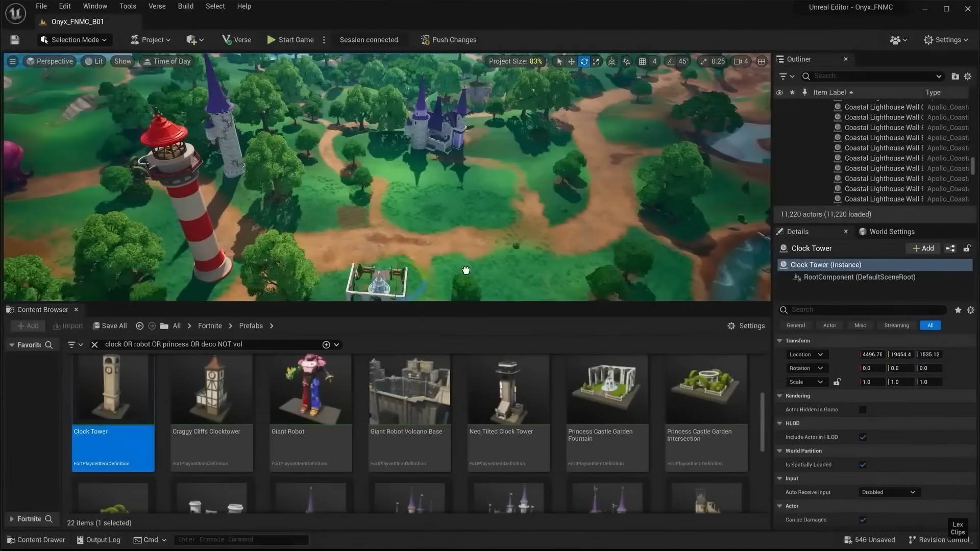Select the rotate tool in viewport toolbar
Viewport: 980px width, 551px height.
pos(584,61)
